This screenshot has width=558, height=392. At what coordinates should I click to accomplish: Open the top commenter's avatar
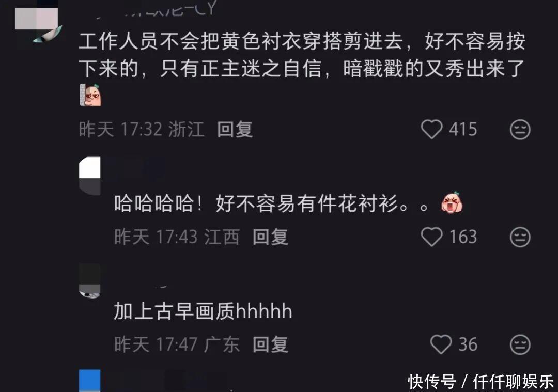37,21
